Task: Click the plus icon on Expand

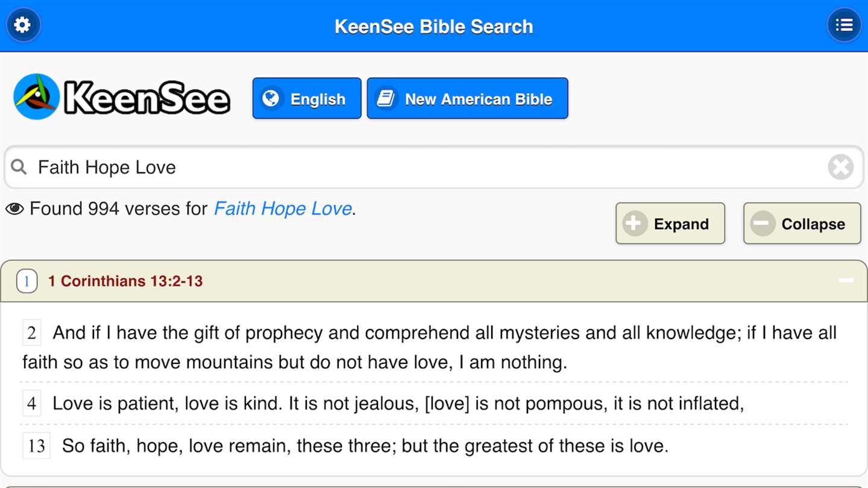Action: (635, 224)
